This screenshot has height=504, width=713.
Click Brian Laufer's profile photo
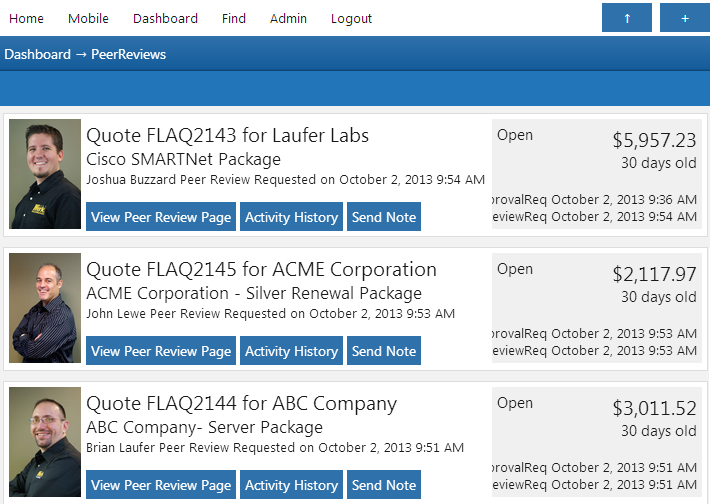(45, 442)
